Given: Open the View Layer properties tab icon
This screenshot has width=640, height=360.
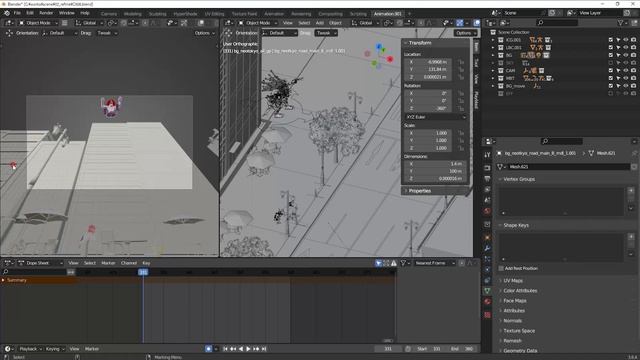Looking at the screenshot, I should (x=487, y=189).
